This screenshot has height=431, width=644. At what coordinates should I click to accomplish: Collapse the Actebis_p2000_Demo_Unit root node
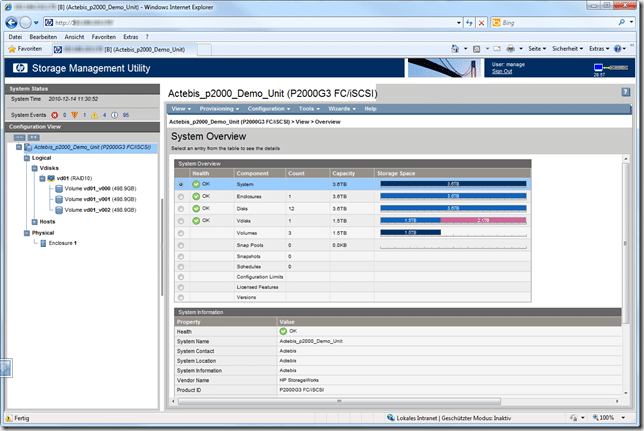(x=19, y=147)
